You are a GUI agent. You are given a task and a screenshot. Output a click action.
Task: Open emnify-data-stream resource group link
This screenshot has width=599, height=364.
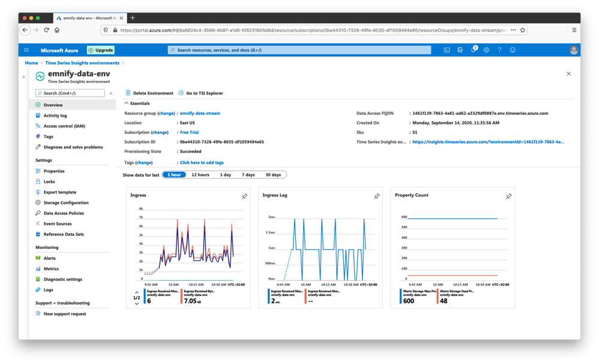click(200, 113)
